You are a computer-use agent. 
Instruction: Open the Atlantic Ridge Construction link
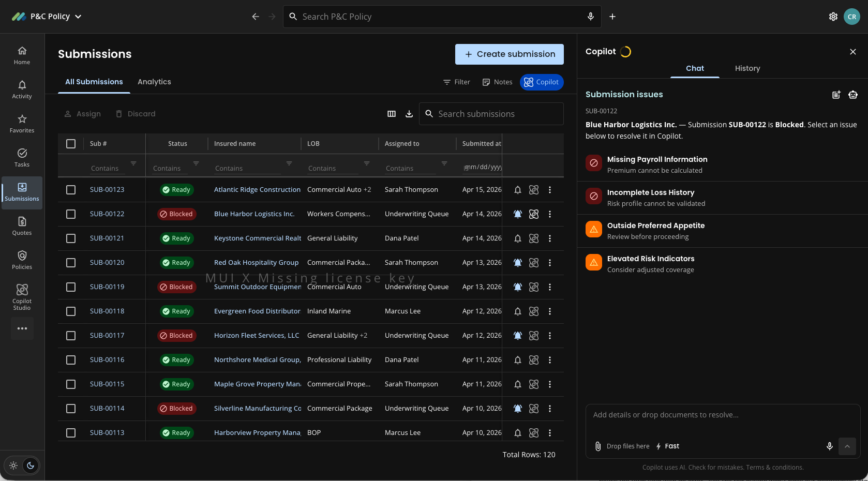pos(257,190)
